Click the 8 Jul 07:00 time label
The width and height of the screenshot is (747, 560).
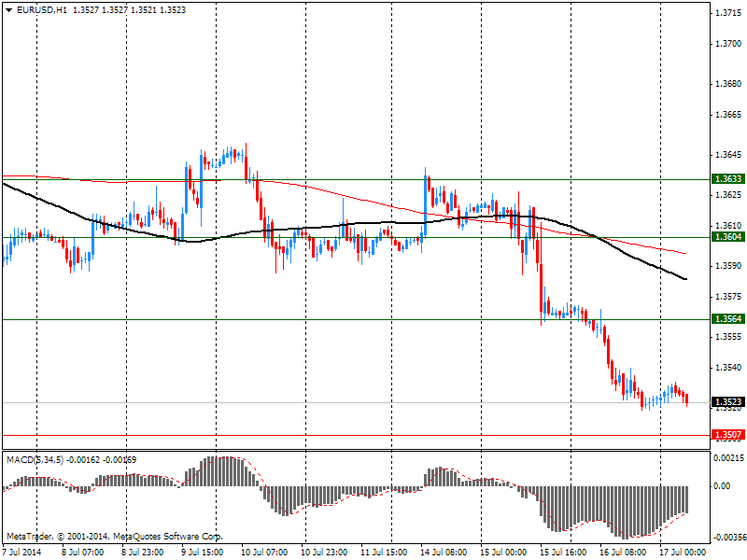coord(82,553)
